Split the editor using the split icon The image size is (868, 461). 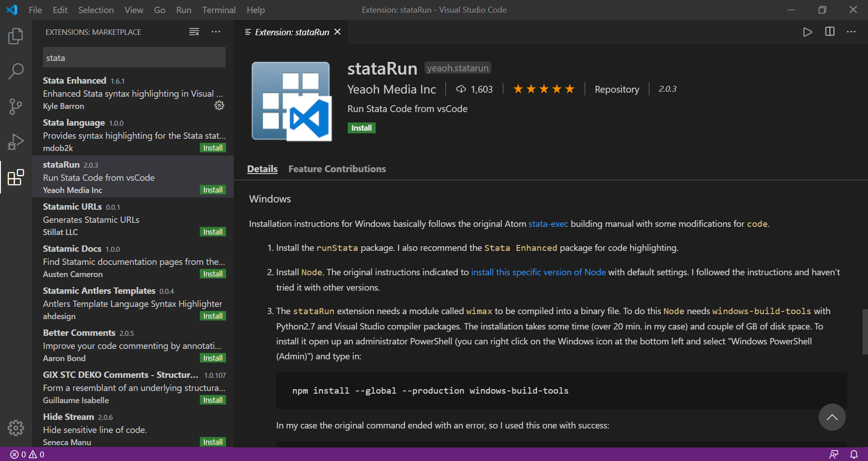point(830,32)
